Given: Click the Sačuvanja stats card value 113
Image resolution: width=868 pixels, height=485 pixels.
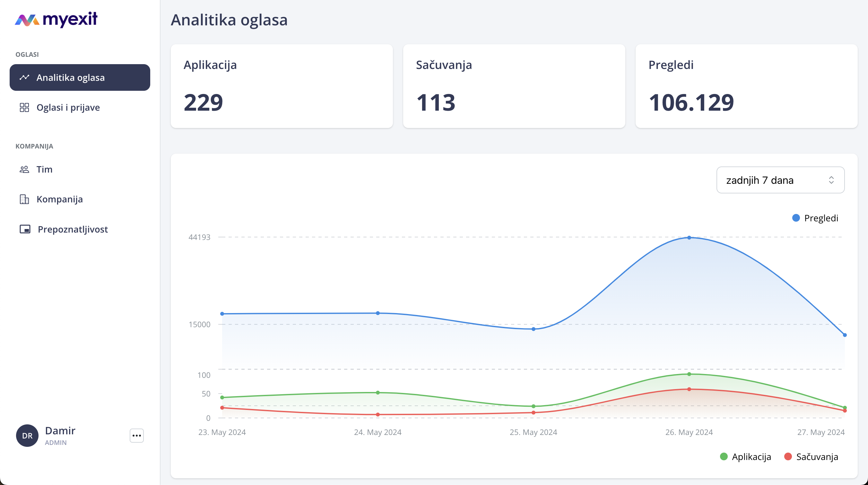Looking at the screenshot, I should (x=436, y=102).
